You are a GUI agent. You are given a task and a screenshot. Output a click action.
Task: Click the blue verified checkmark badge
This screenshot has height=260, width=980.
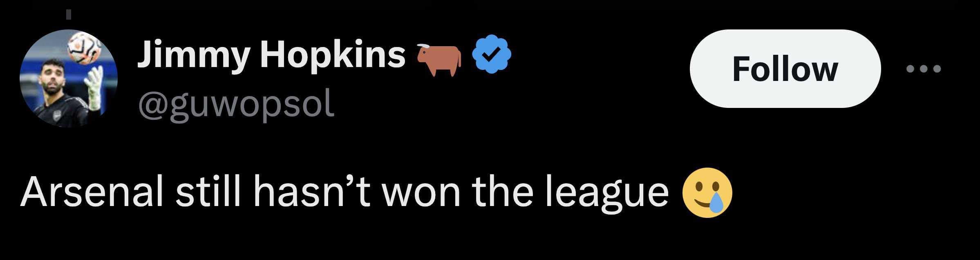(x=492, y=54)
